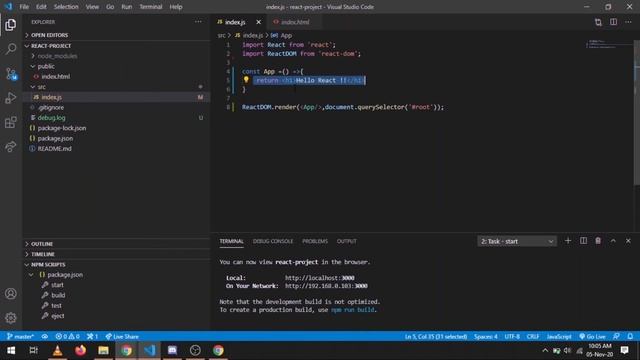Open the Help menu
Screen dimensions: 640x360
coord(176,7)
